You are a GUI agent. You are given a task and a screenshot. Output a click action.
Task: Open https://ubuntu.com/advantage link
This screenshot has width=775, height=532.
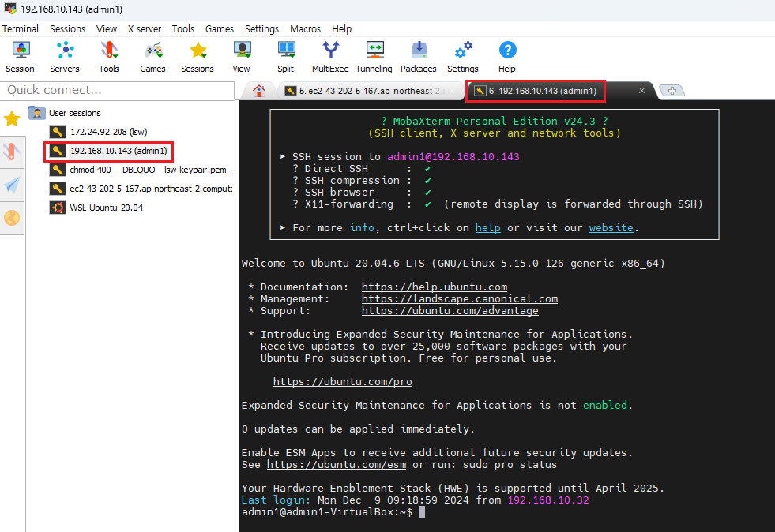pyautogui.click(x=450, y=311)
